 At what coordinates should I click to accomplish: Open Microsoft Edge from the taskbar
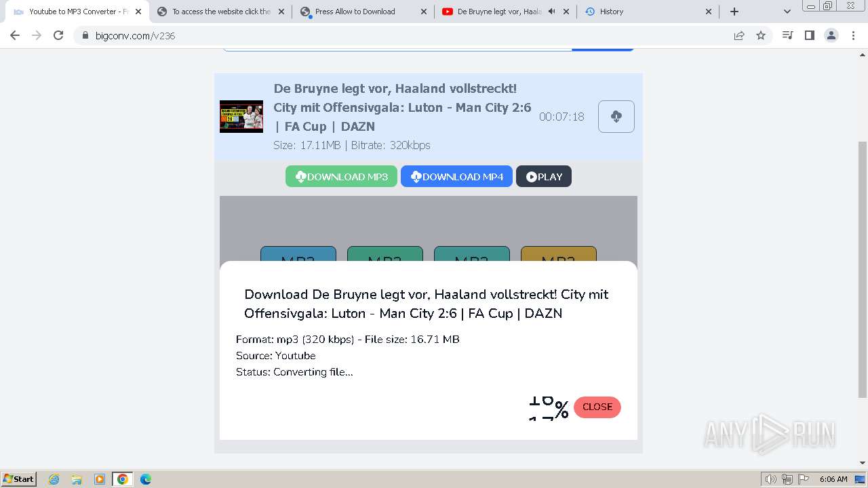coord(146,479)
